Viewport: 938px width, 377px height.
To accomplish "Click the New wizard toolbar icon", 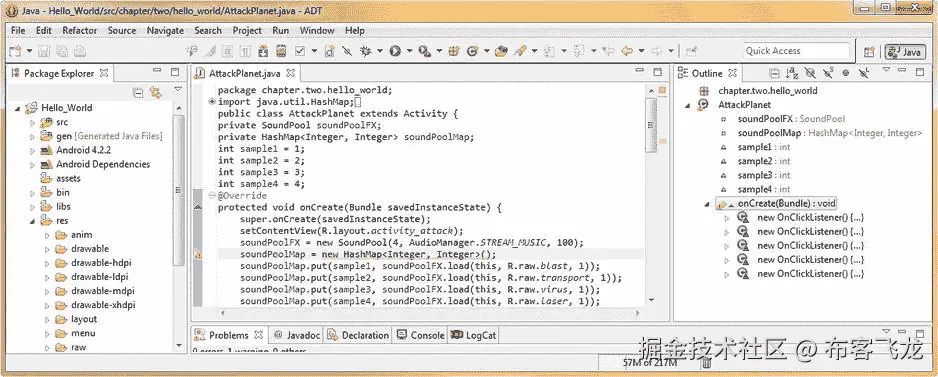I will point(14,51).
